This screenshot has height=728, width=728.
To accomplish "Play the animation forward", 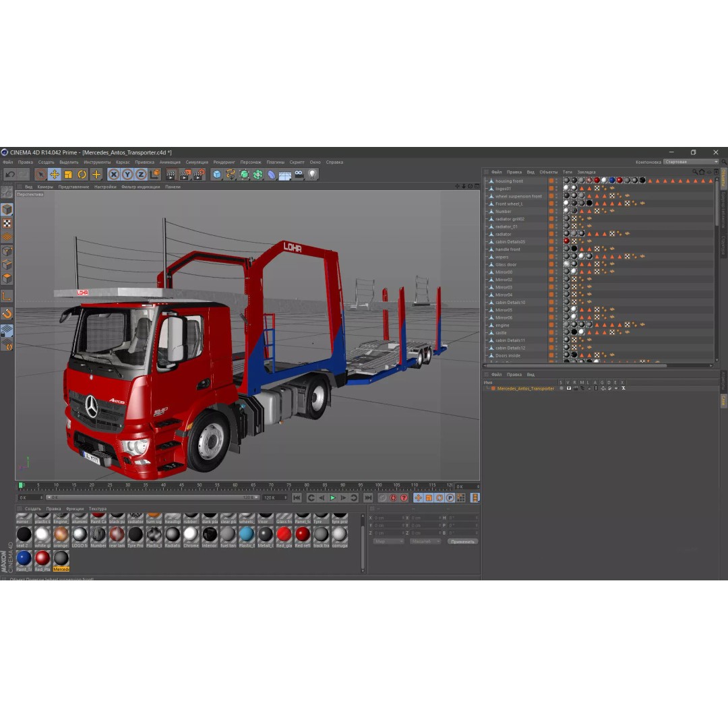I will [x=332, y=497].
